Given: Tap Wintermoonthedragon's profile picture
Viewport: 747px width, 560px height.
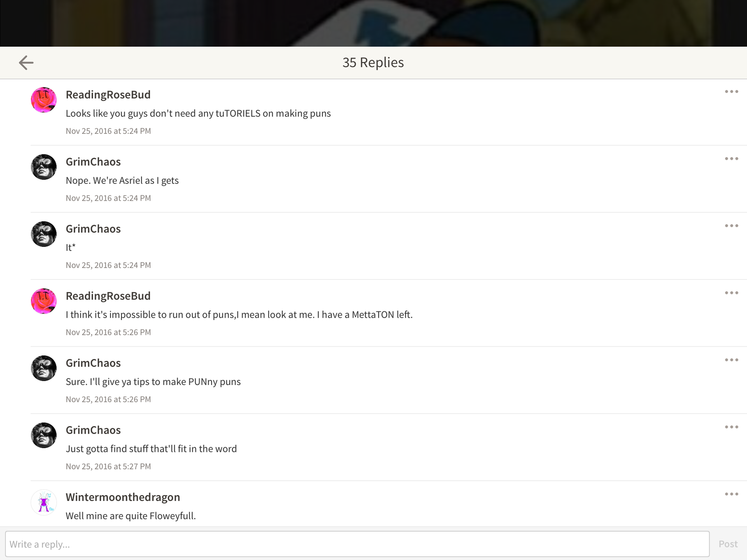Looking at the screenshot, I should click(x=44, y=502).
